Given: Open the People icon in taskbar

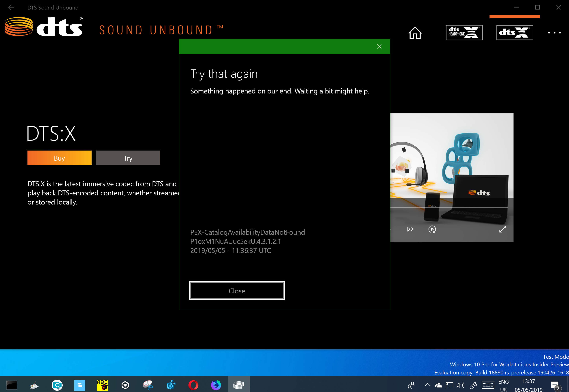Looking at the screenshot, I should [411, 385].
